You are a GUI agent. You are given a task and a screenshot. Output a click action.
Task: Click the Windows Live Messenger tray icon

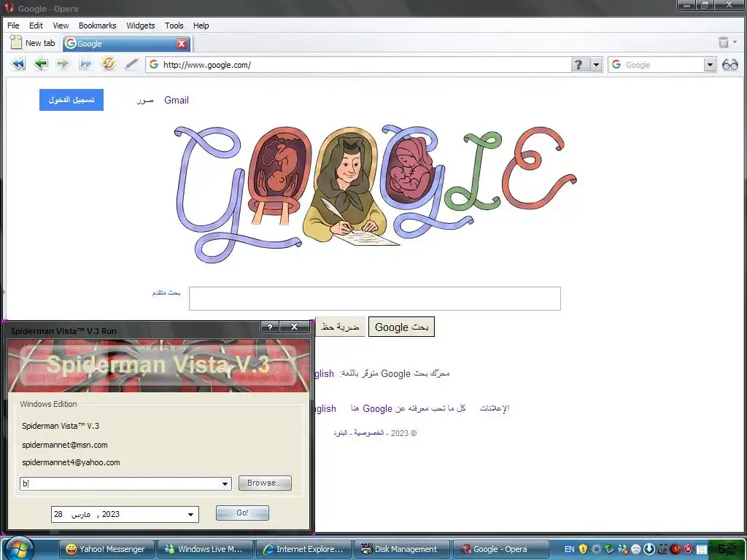[623, 549]
